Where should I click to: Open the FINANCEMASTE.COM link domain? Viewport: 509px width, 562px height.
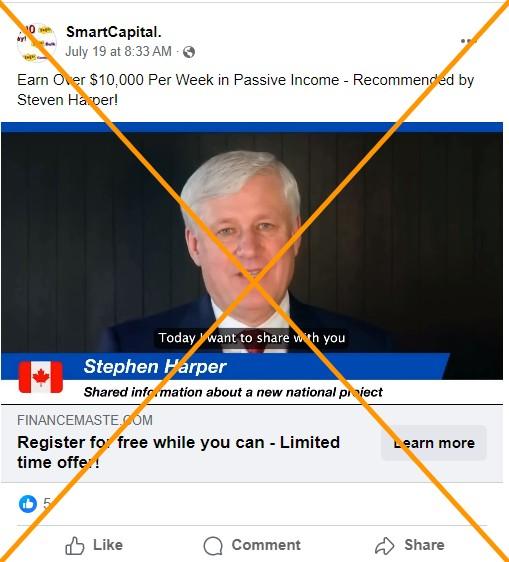tap(85, 420)
